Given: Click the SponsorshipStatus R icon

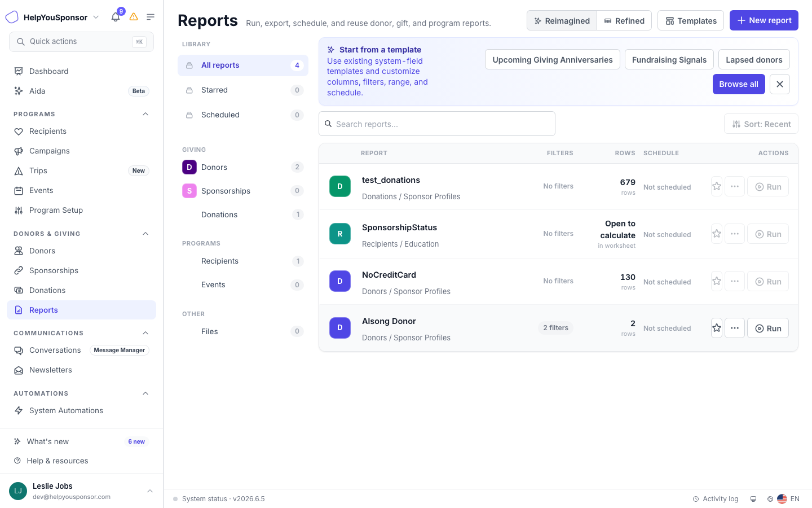Looking at the screenshot, I should coord(340,234).
